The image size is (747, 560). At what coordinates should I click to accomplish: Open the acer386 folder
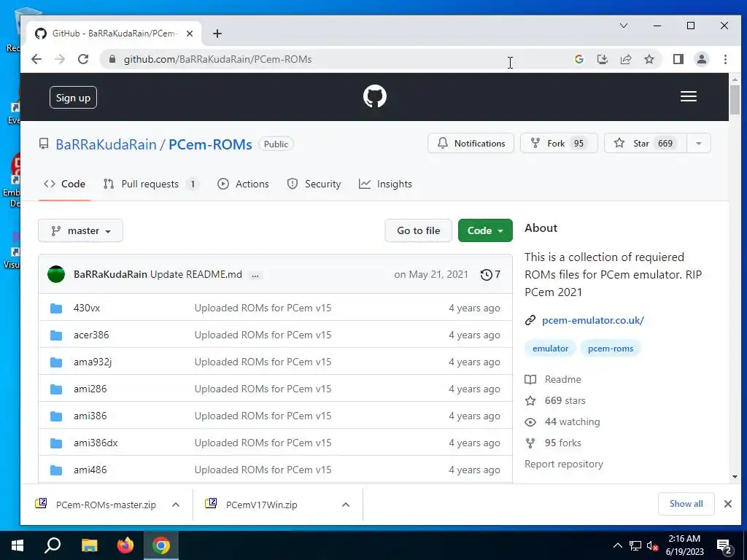click(91, 335)
